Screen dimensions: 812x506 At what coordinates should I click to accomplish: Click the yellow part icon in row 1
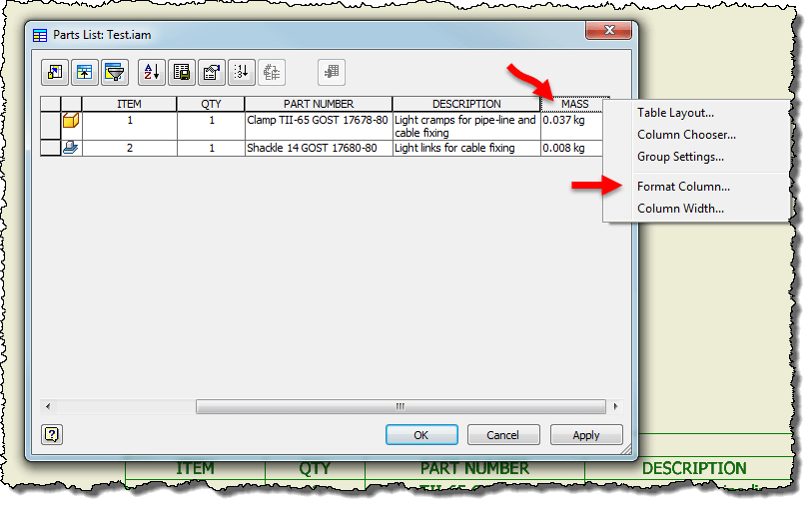click(71, 122)
